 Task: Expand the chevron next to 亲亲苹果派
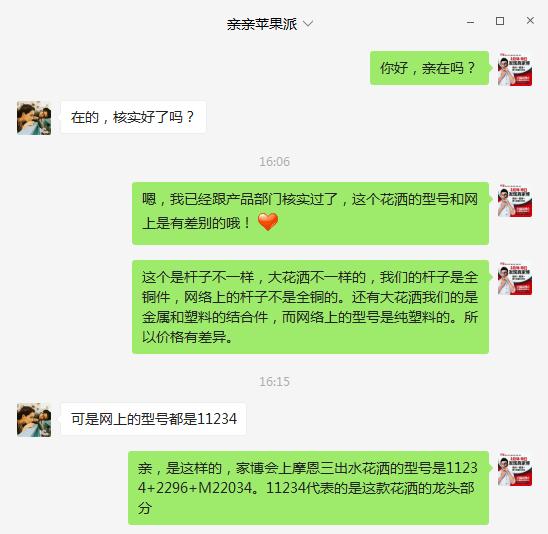pyautogui.click(x=308, y=24)
